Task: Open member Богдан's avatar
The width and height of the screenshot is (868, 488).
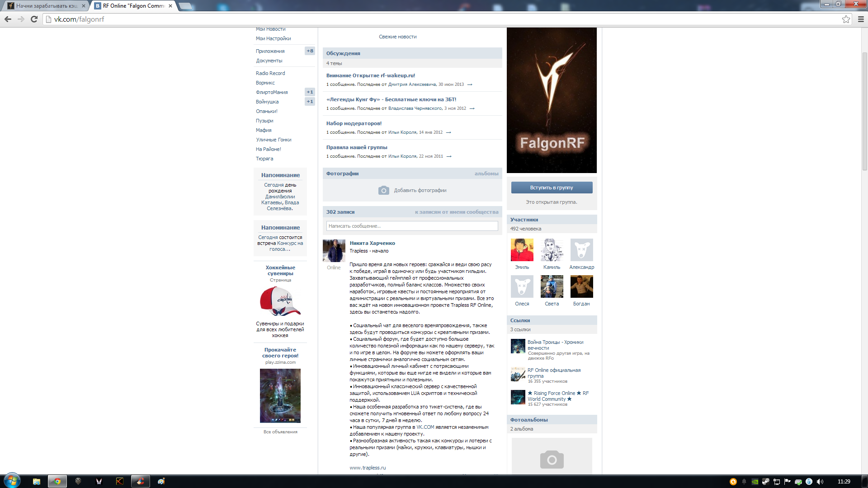Action: click(581, 286)
